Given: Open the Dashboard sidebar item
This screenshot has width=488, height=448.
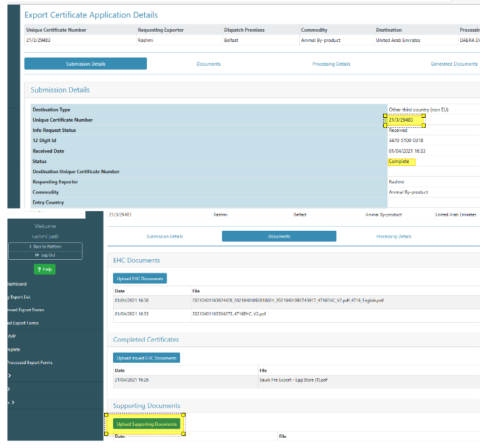Looking at the screenshot, I should [17, 284].
